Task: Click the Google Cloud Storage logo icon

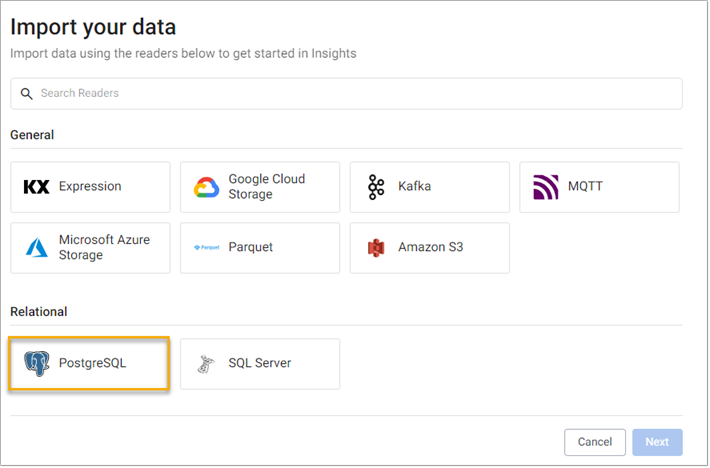Action: 206,187
